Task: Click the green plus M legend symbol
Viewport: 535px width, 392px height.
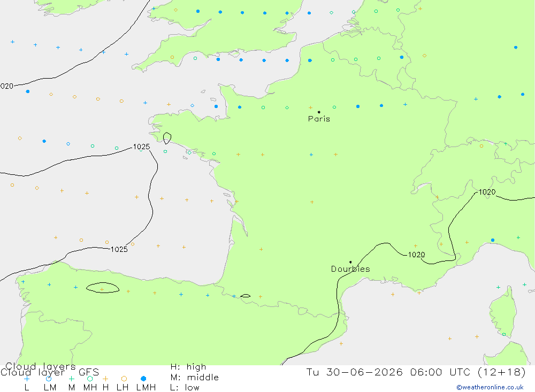Action: tap(71, 379)
